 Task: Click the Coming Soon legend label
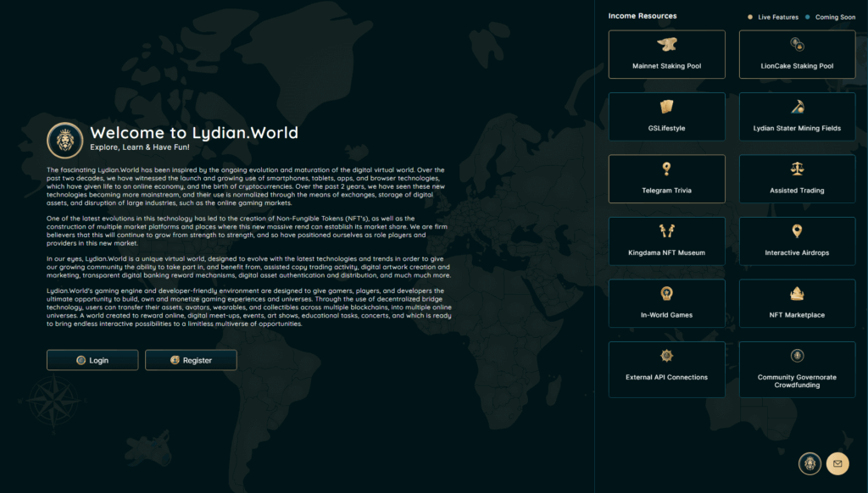(835, 17)
